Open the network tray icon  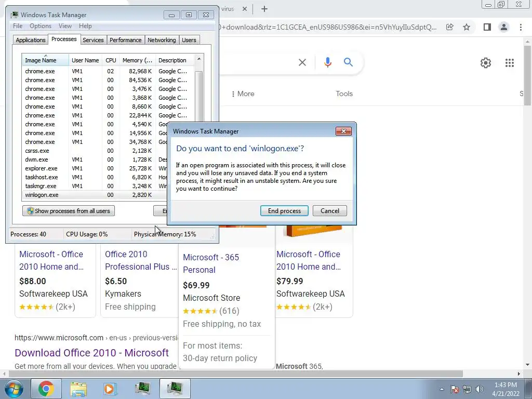(x=467, y=389)
